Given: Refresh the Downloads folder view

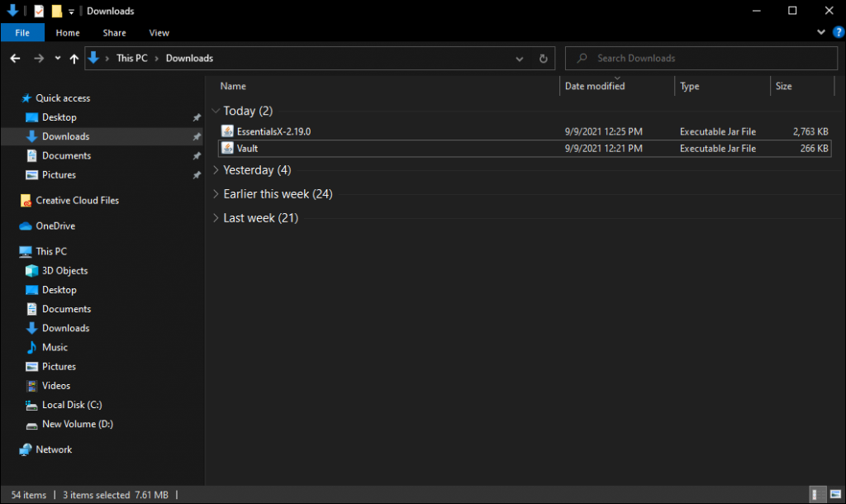Looking at the screenshot, I should click(x=544, y=59).
